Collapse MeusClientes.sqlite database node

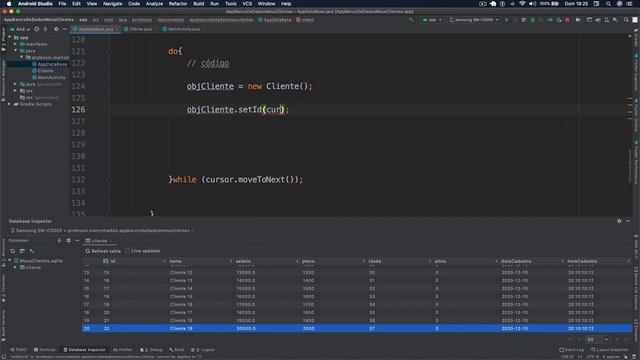pyautogui.click(x=10, y=260)
